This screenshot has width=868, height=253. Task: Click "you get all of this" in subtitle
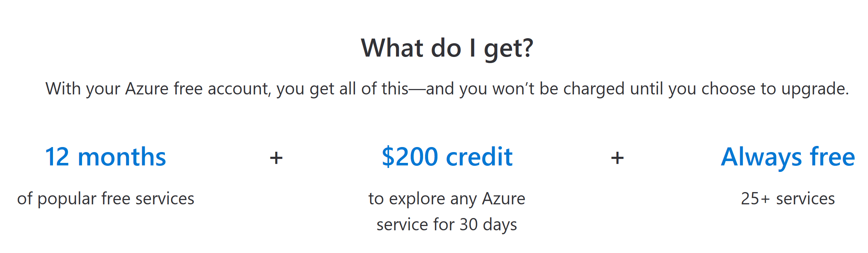pyautogui.click(x=342, y=89)
